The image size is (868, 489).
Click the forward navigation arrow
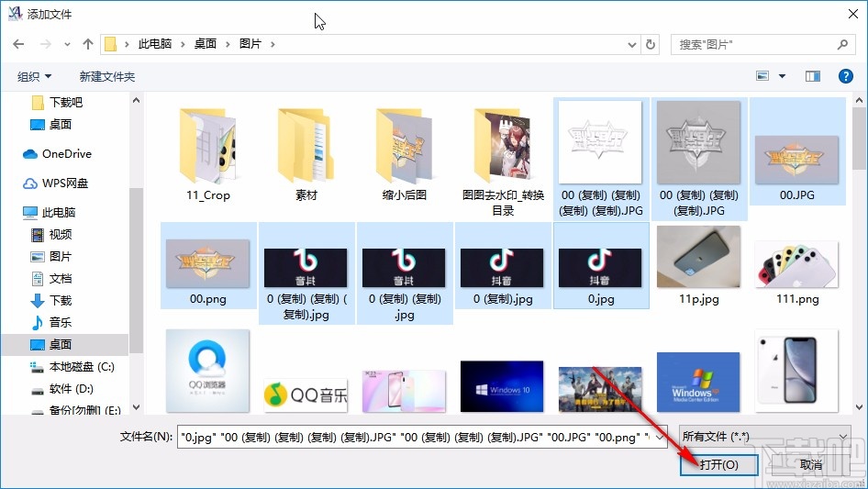point(45,44)
